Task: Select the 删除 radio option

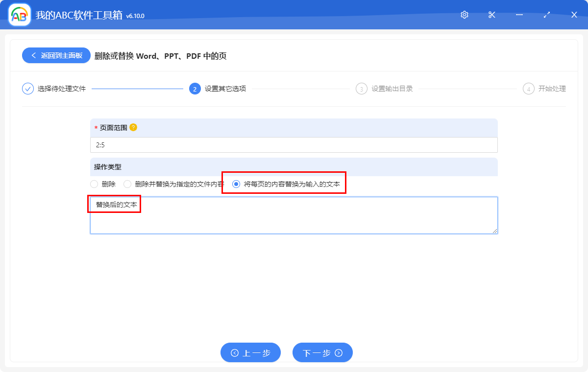Action: coord(95,184)
